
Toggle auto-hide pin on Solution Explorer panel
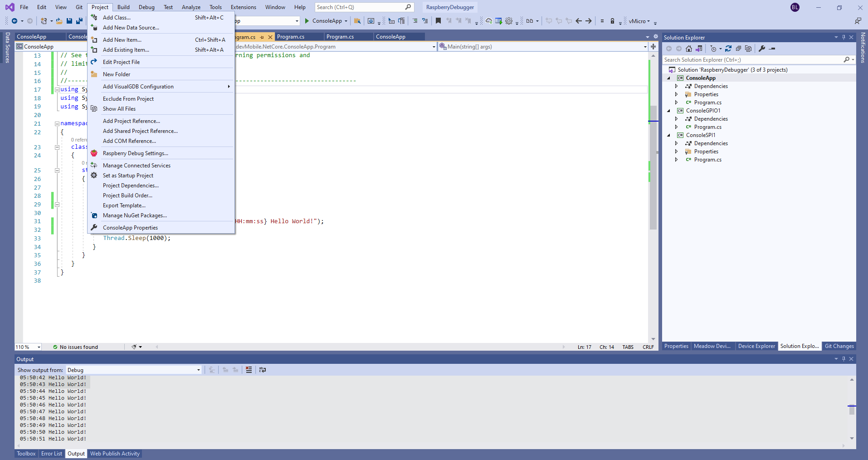coord(844,37)
